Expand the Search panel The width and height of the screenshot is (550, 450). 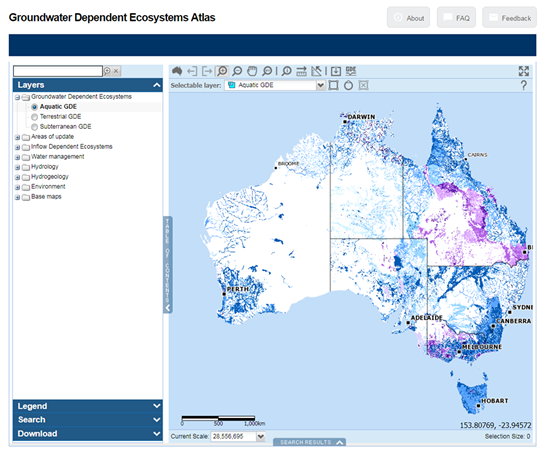88,420
